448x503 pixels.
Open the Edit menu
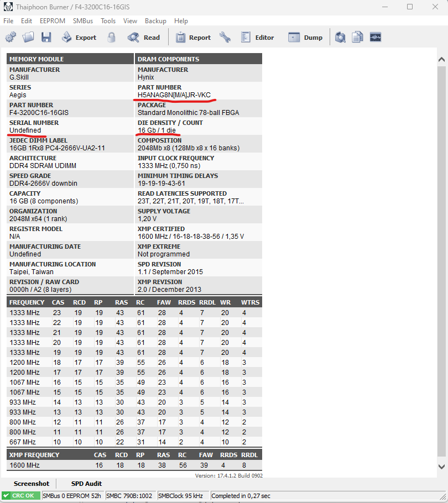[27, 21]
